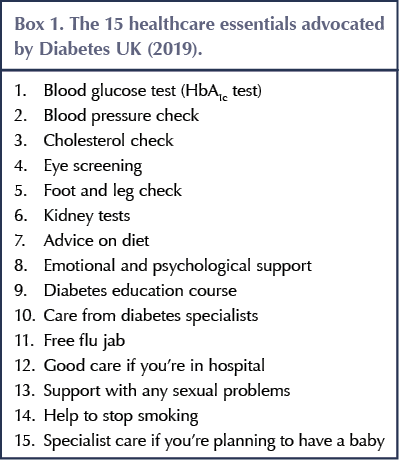Click the Diabetes UK (2019) reference text
This screenshot has width=399, height=460.
[121, 49]
